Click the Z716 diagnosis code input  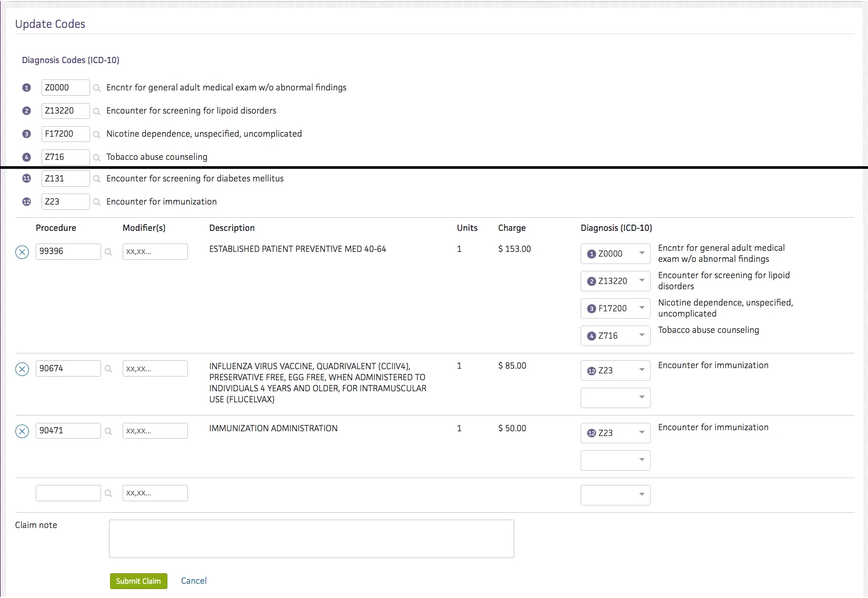[x=65, y=157]
